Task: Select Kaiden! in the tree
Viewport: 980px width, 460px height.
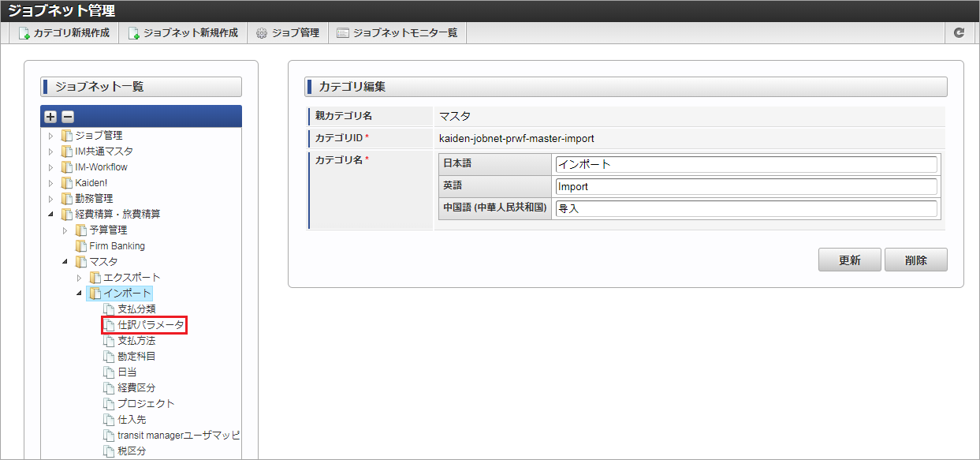Action: click(93, 183)
